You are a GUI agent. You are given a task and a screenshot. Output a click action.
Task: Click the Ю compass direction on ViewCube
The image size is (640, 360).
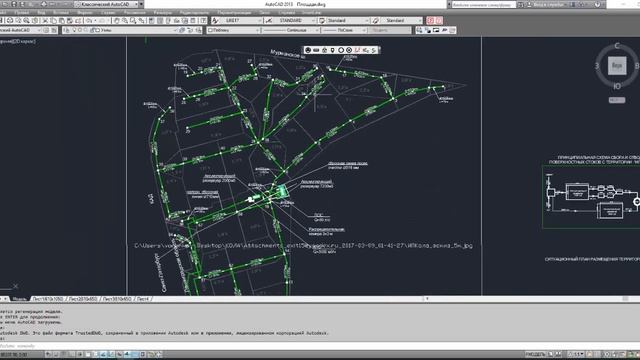coord(617,86)
